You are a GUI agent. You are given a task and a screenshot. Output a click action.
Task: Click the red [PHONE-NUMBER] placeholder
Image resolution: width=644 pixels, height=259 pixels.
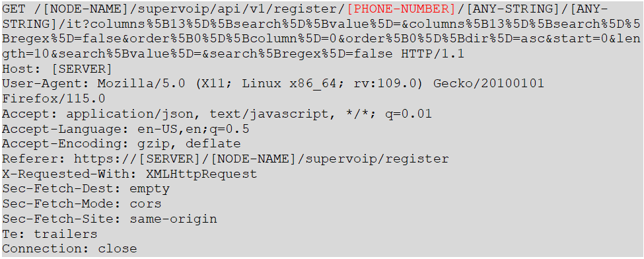click(401, 9)
